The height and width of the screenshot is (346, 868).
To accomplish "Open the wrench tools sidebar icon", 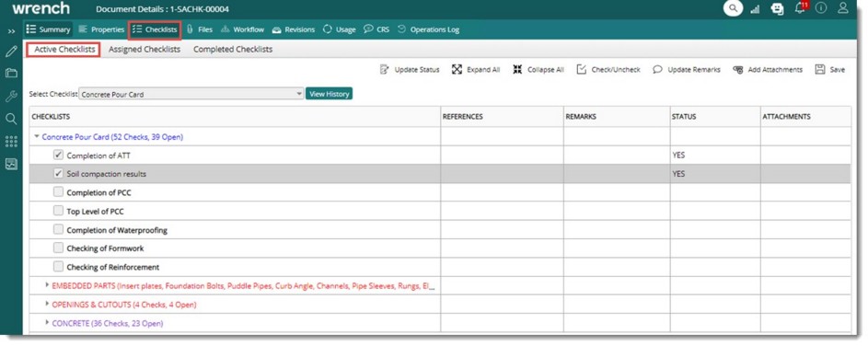I will (x=11, y=97).
